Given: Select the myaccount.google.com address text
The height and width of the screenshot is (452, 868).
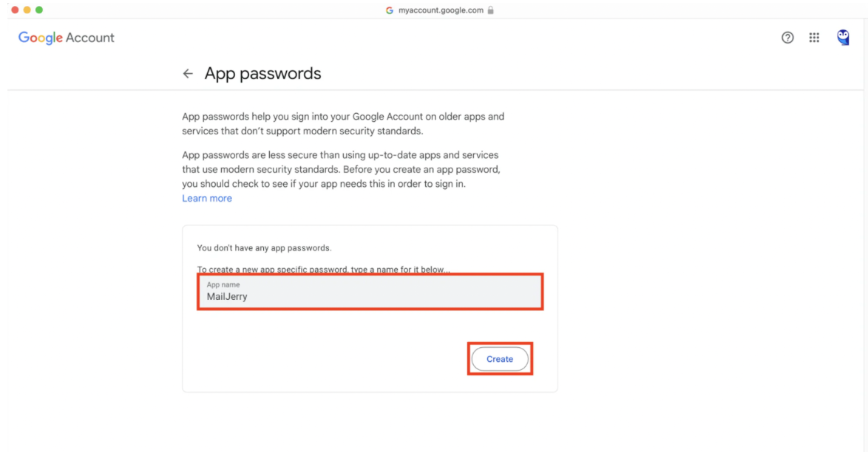Looking at the screenshot, I should point(441,10).
